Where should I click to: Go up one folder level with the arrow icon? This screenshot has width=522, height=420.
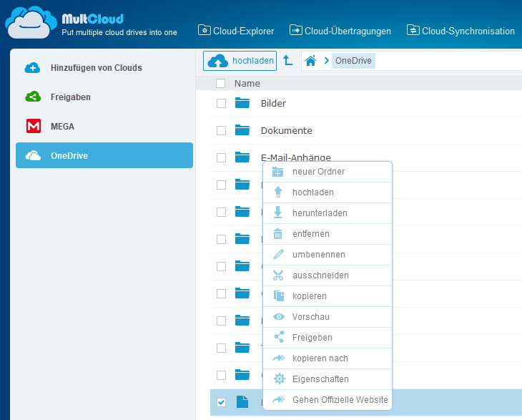tap(287, 60)
